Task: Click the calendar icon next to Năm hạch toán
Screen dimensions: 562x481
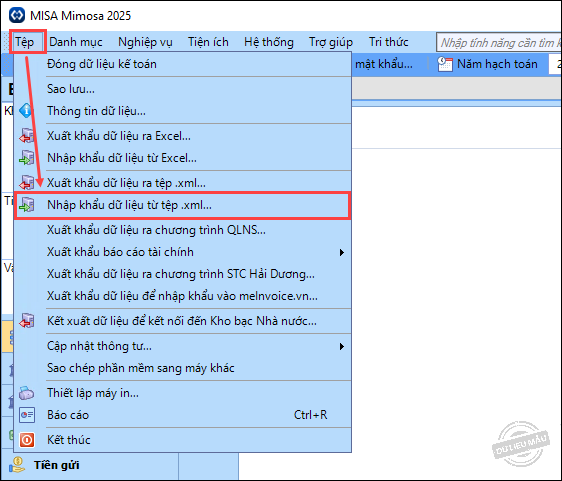Action: 445,64
